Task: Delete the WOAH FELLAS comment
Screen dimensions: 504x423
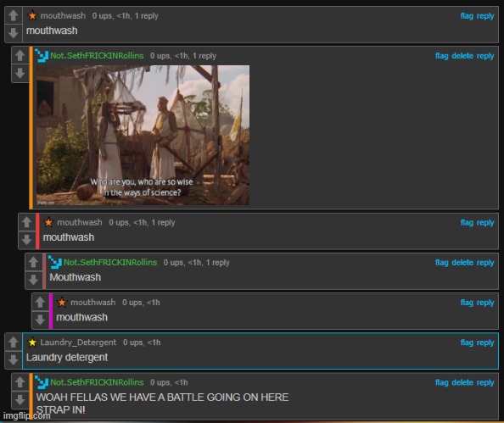Action: click(462, 382)
